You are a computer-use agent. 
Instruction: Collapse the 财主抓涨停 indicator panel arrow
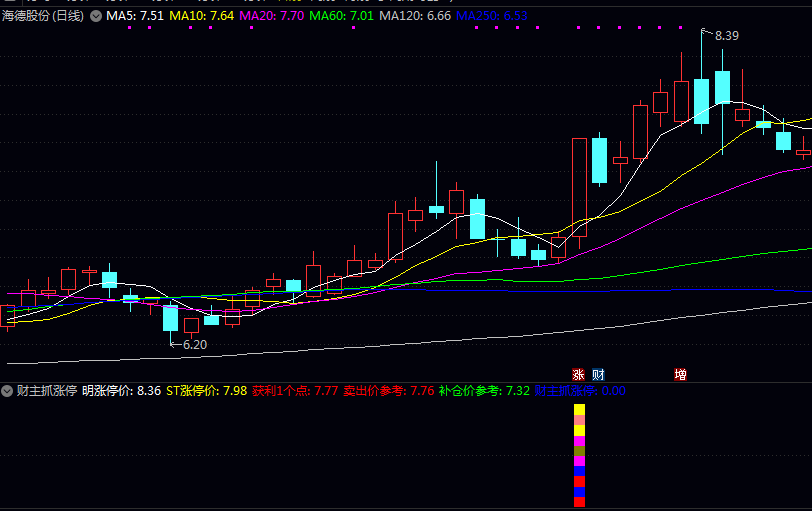[8, 390]
